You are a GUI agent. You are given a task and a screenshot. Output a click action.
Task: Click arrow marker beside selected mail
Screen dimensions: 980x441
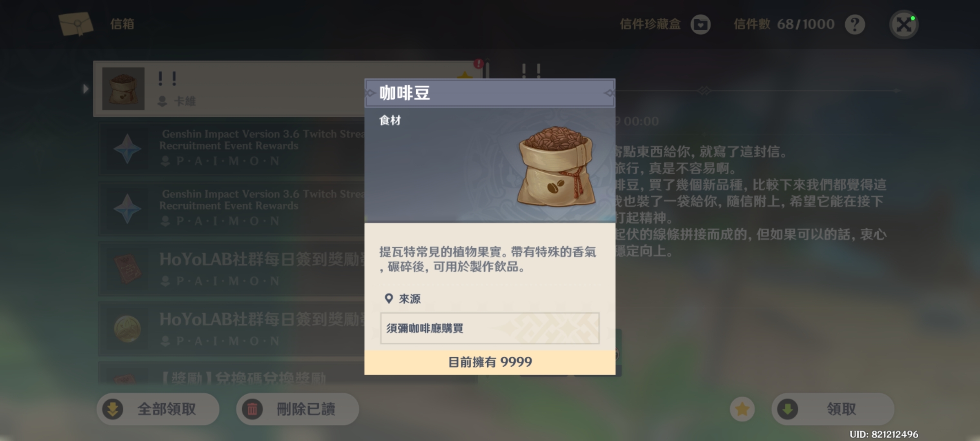[x=85, y=89]
